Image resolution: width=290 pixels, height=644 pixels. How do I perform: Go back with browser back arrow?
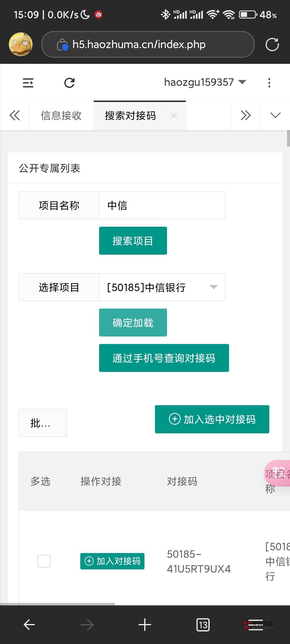(x=29, y=625)
